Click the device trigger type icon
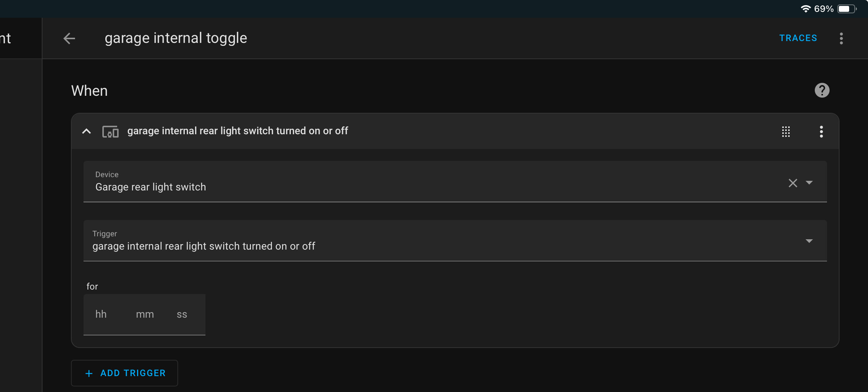 110,132
